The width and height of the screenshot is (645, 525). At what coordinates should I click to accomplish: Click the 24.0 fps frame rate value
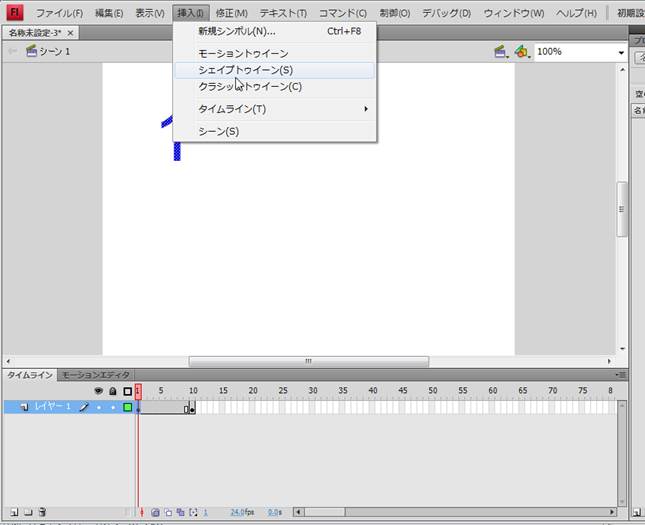240,512
